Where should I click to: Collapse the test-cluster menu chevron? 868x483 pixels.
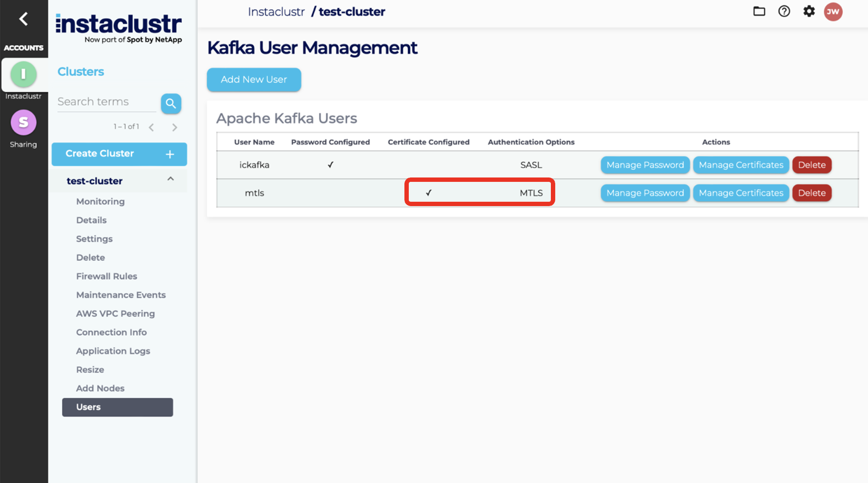(x=170, y=179)
